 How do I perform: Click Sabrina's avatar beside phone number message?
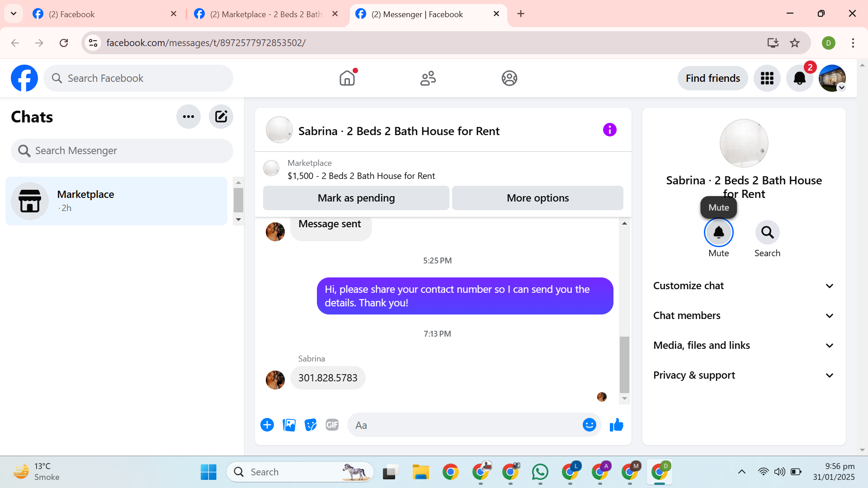275,380
